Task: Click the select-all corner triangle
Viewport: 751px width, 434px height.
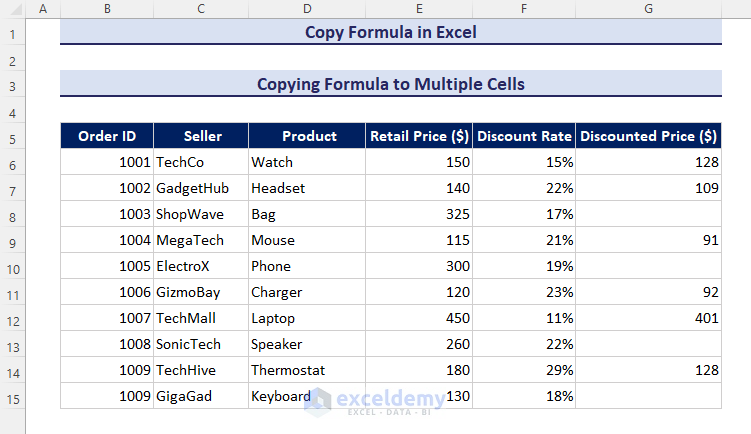Action: 12,9
